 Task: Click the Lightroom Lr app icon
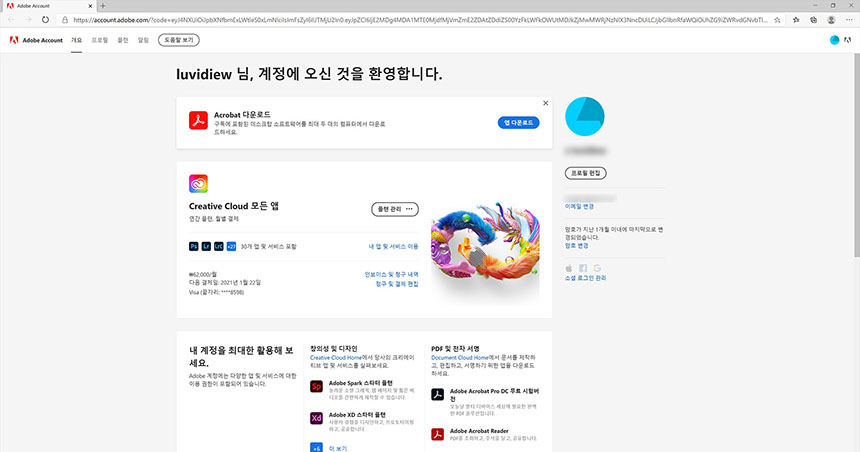(206, 246)
